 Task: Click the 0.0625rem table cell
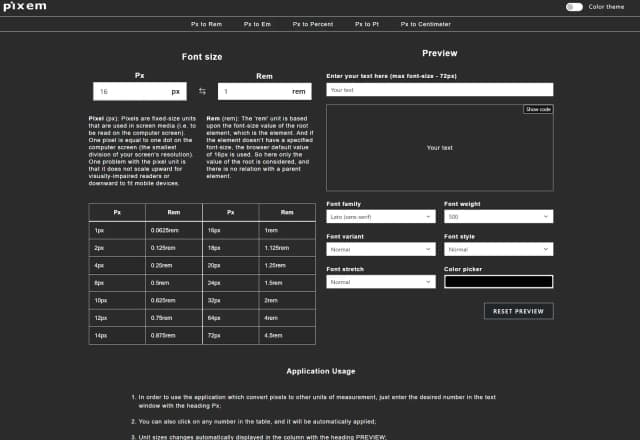click(173, 230)
